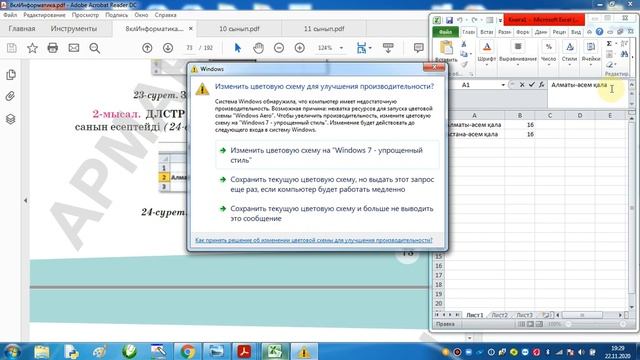Print the PDF using the printer icon
This screenshot has height=360, width=640.
click(x=53, y=48)
